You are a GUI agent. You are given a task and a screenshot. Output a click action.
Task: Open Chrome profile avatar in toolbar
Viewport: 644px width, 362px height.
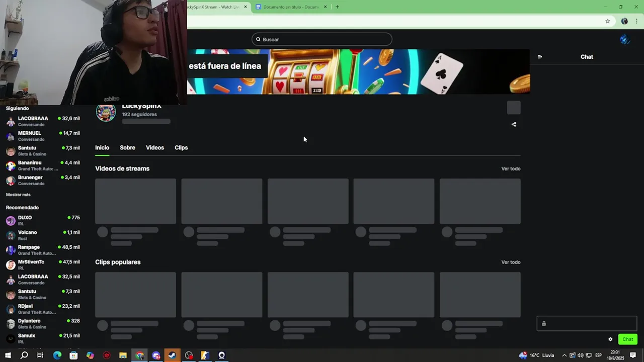click(624, 21)
